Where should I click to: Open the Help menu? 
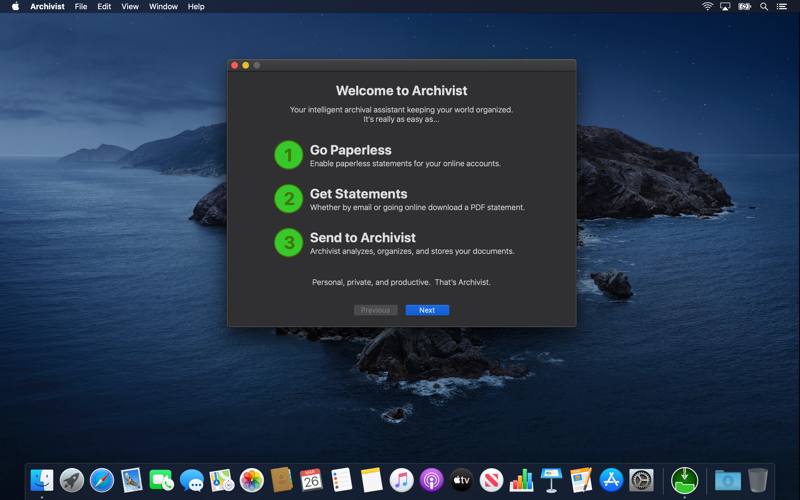[x=196, y=7]
